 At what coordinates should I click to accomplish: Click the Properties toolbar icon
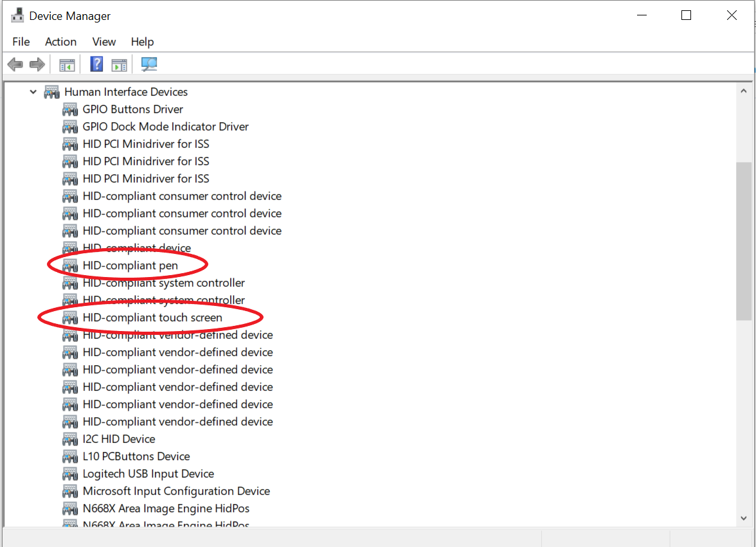click(x=119, y=64)
